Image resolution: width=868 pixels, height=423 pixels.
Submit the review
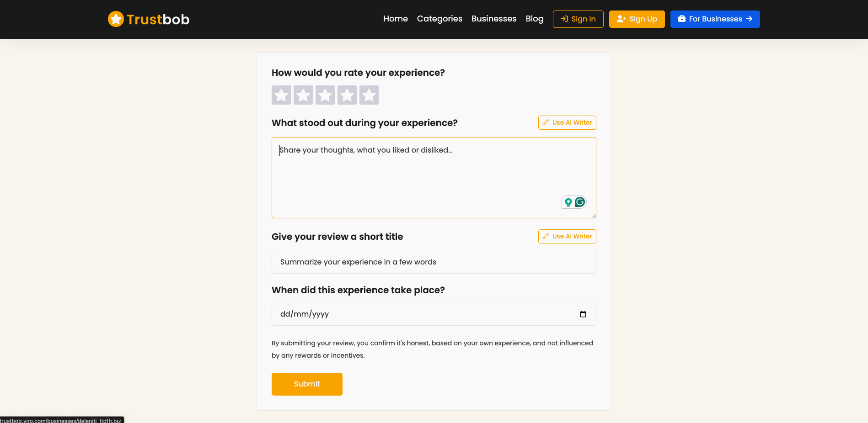click(x=307, y=384)
